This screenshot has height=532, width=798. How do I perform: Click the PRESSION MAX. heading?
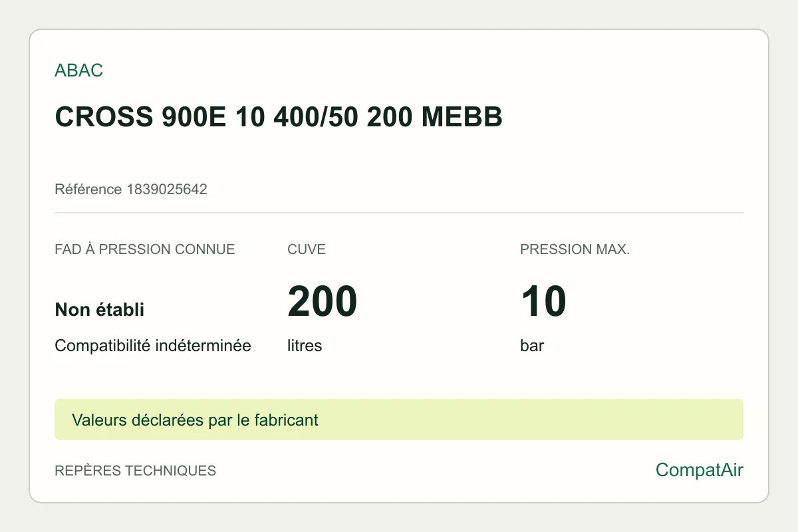click(x=575, y=249)
